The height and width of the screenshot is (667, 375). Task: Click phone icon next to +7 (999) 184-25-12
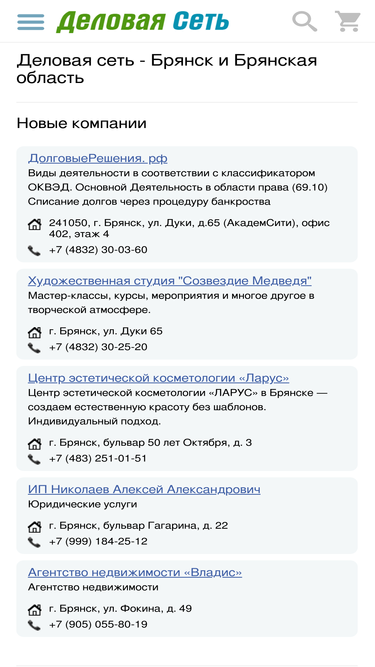pyautogui.click(x=34, y=542)
